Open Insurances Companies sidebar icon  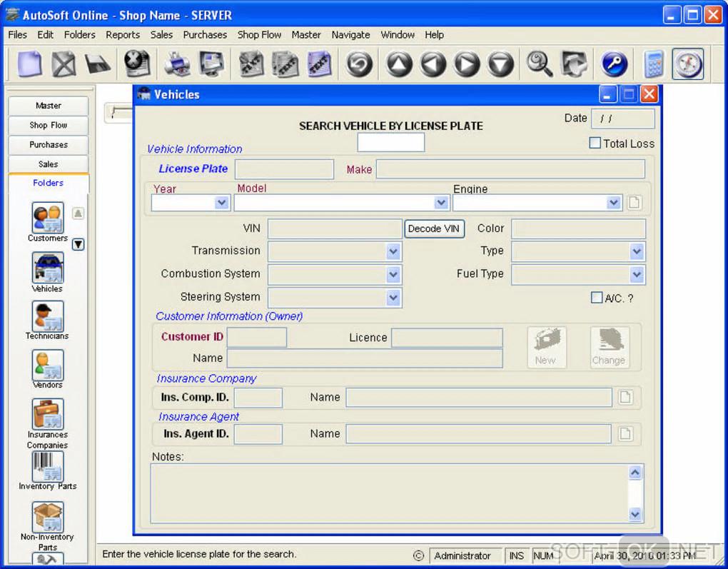(x=48, y=415)
